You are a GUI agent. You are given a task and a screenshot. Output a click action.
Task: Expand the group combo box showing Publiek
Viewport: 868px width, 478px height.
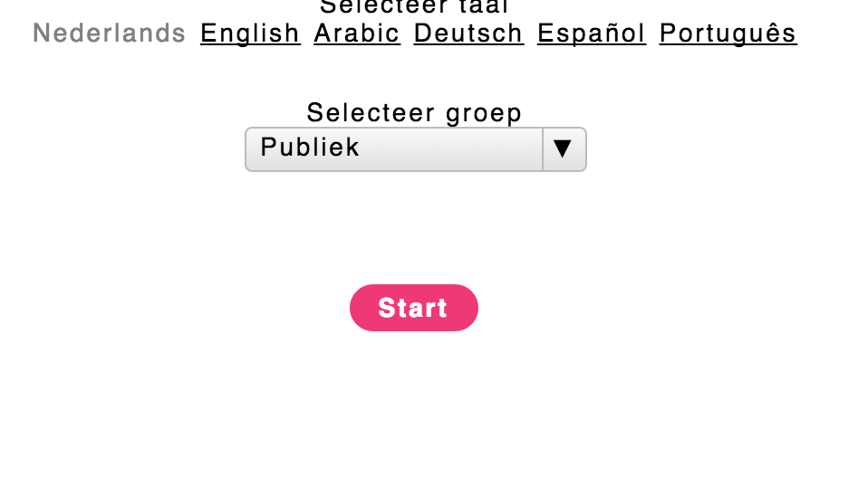[415, 149]
